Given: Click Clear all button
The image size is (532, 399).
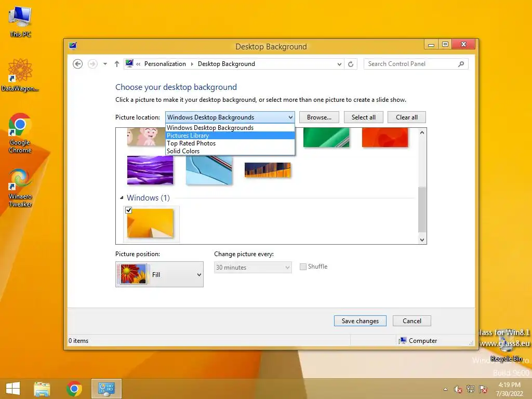Looking at the screenshot, I should [406, 117].
